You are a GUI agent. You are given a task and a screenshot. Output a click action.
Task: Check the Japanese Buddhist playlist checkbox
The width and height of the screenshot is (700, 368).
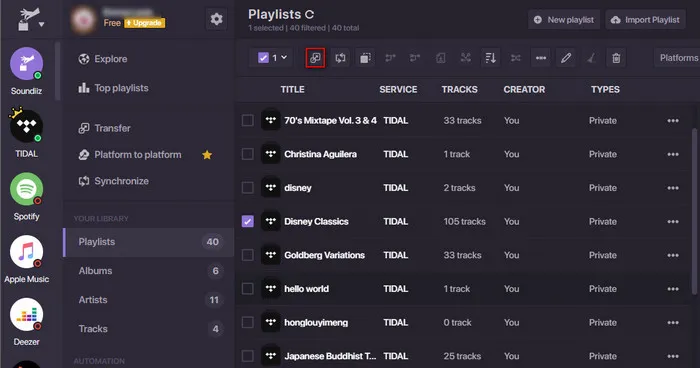pos(248,356)
